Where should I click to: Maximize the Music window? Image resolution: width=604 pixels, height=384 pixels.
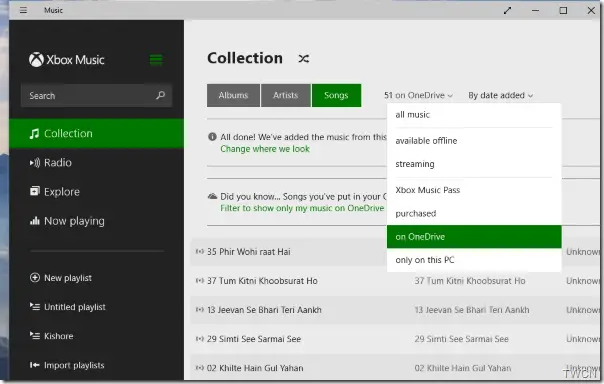pyautogui.click(x=563, y=10)
